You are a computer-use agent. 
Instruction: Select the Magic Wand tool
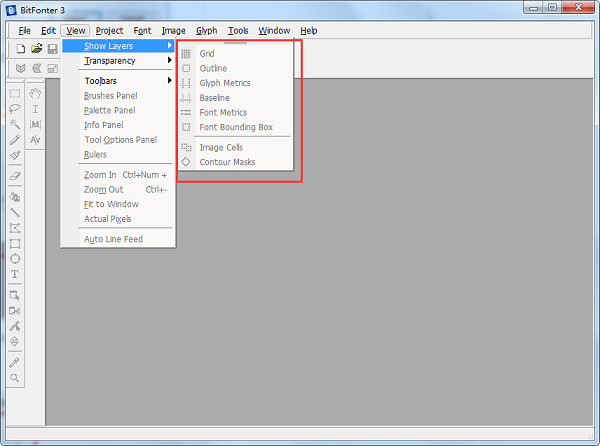(15, 124)
